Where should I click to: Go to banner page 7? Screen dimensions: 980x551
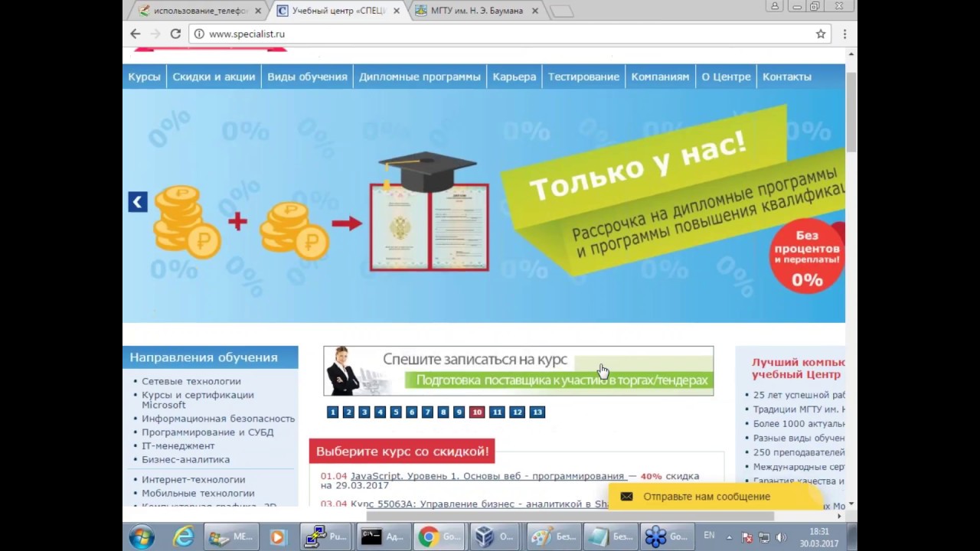427,412
